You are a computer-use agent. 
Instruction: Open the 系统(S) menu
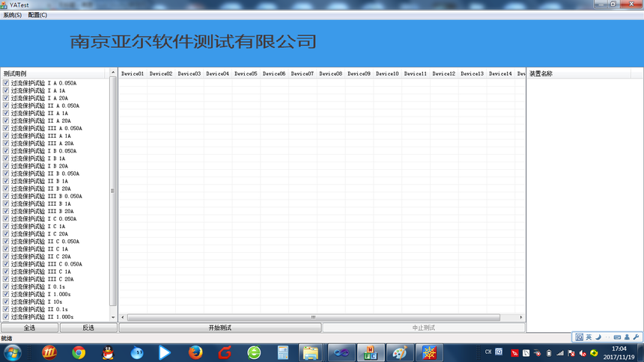[12, 15]
